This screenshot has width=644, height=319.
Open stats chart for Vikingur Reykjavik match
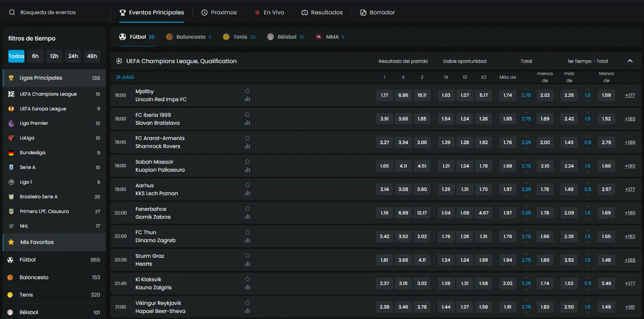[247, 310]
